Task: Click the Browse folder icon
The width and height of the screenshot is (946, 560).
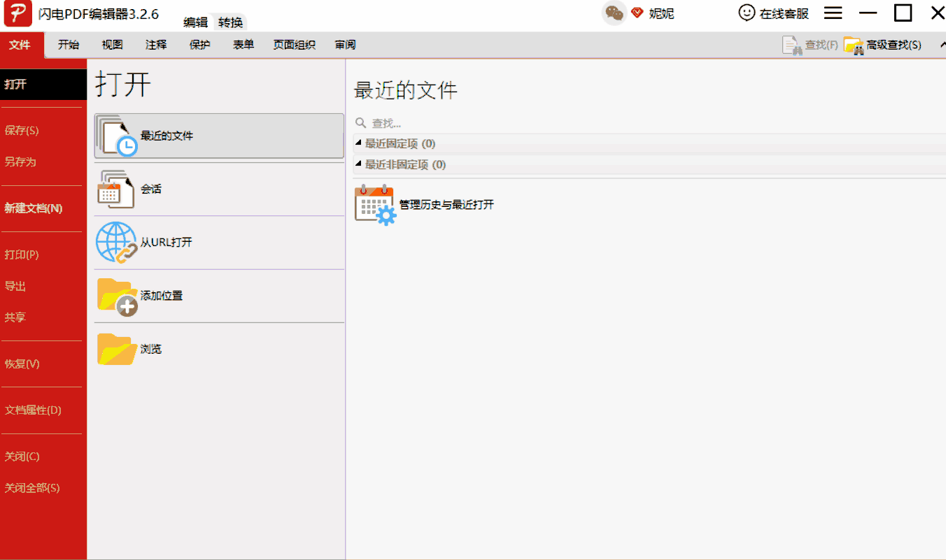Action: pyautogui.click(x=116, y=349)
